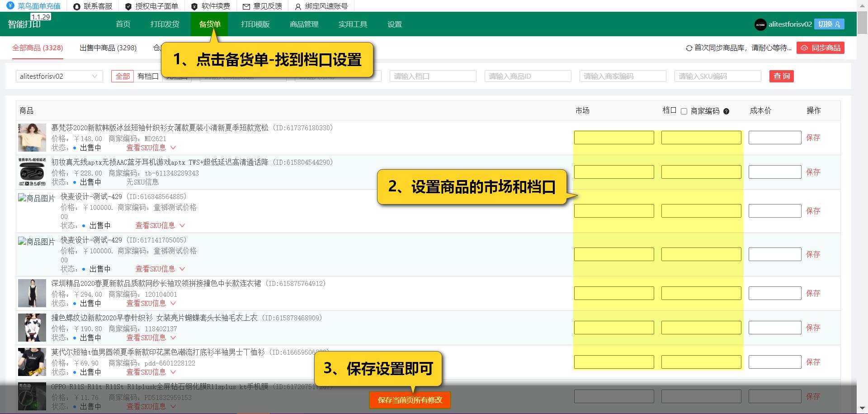Click the 绑定风速账号 icon

click(297, 6)
